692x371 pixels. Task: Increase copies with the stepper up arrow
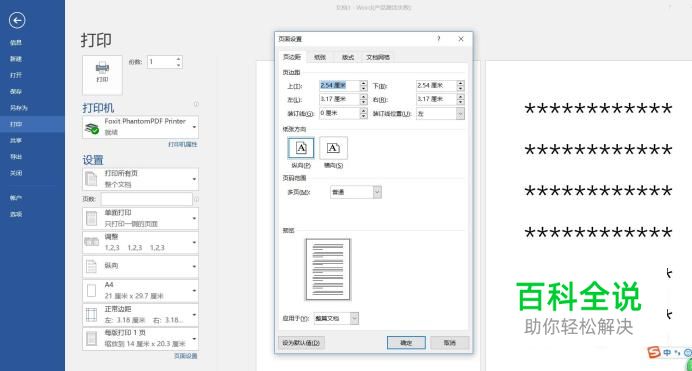pos(178,59)
